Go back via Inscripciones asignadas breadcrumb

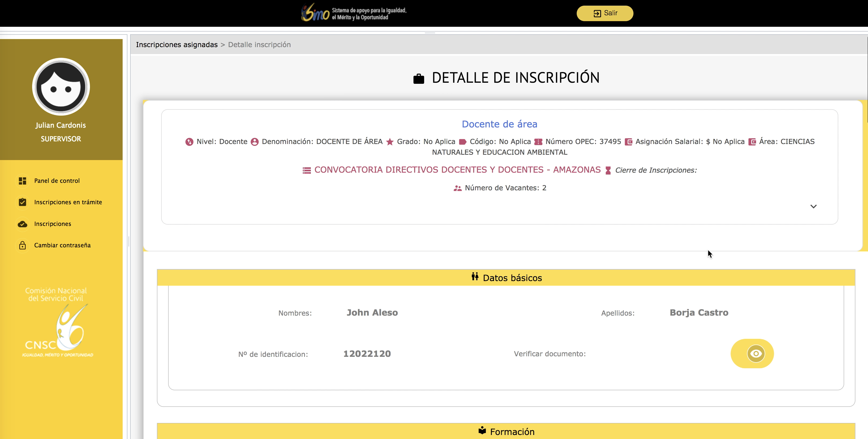(x=176, y=44)
